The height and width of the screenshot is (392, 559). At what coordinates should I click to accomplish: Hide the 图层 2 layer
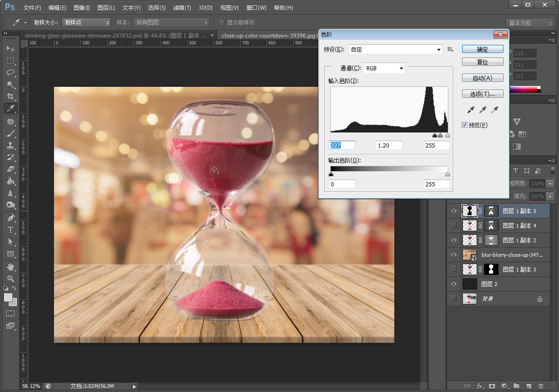(x=453, y=284)
